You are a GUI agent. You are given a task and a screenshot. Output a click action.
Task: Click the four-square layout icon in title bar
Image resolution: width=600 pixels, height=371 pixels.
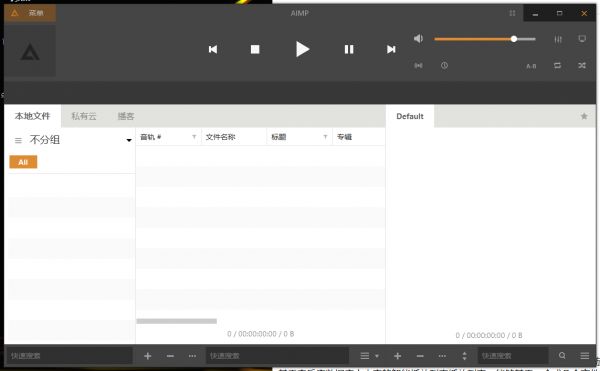(512, 13)
